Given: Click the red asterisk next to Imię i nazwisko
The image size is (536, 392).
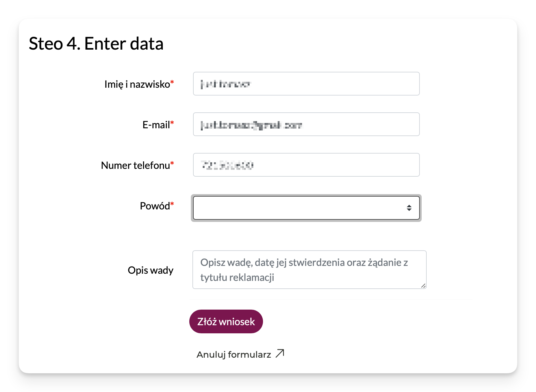Looking at the screenshot, I should (172, 83).
